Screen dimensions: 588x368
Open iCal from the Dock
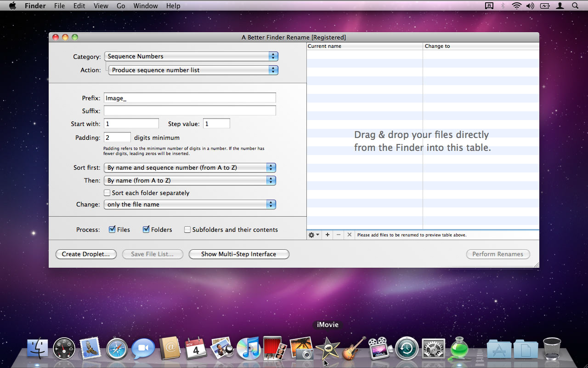coord(196,349)
